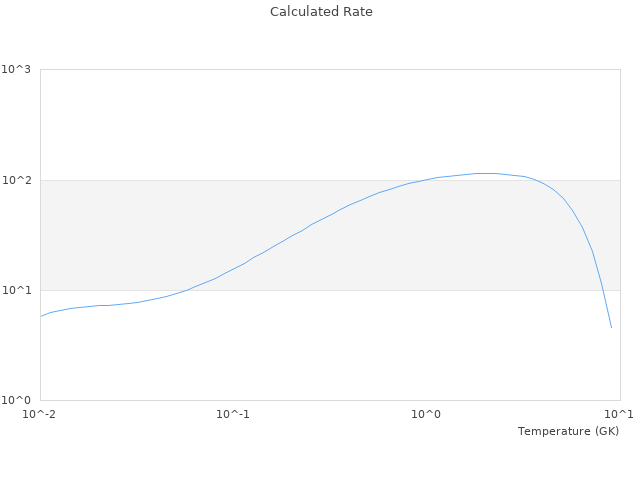Select the 10^1 y-axis tick label
The width and height of the screenshot is (640, 480).
[x=16, y=290]
